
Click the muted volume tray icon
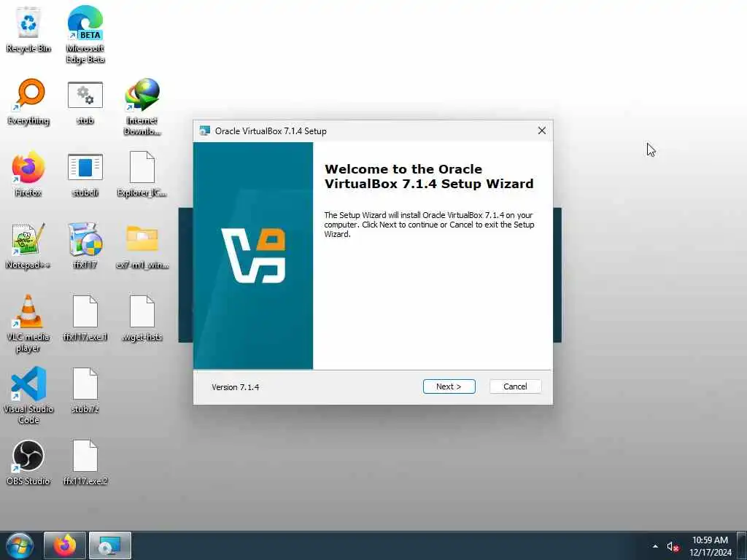click(672, 547)
